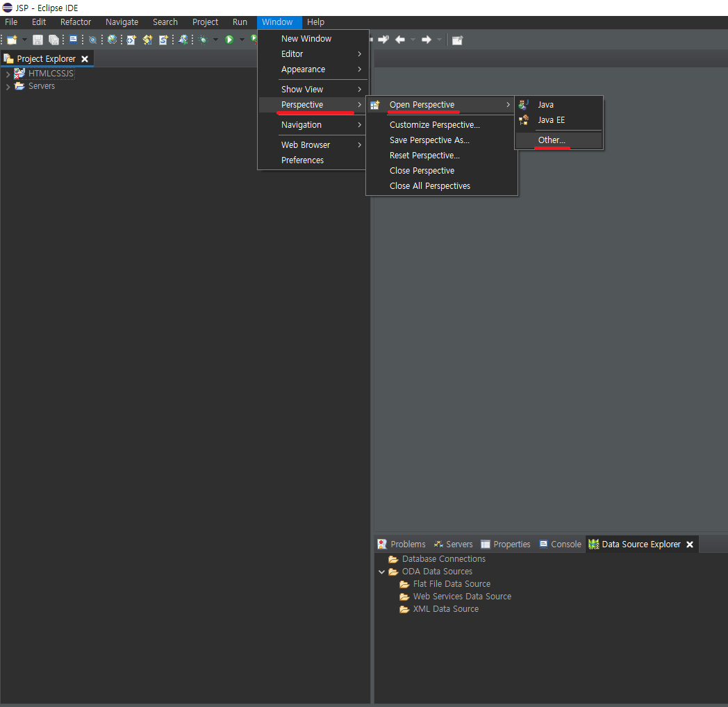728x707 pixels.
Task: Click the Last Edit Location arrow icon
Action: click(x=383, y=40)
